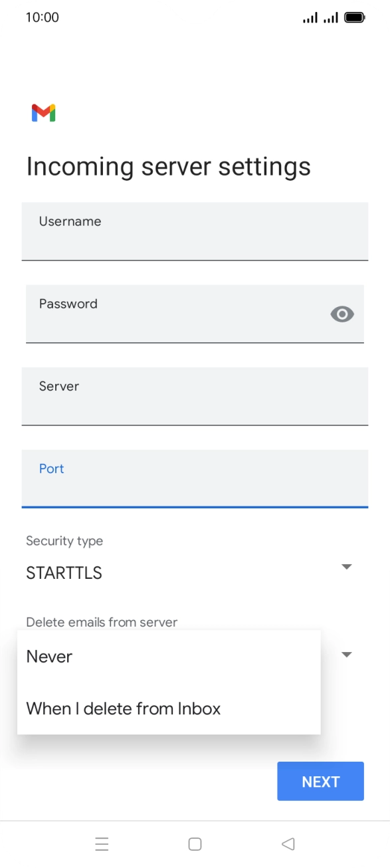Toggle password visibility with the eye button
This screenshot has height=868, width=390.
click(x=342, y=314)
